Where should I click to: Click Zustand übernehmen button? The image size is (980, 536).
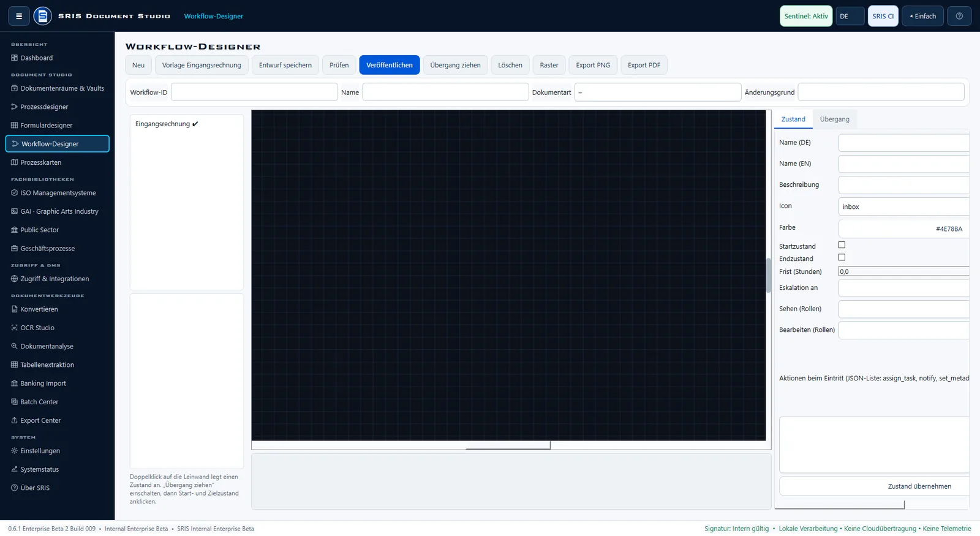click(875, 486)
